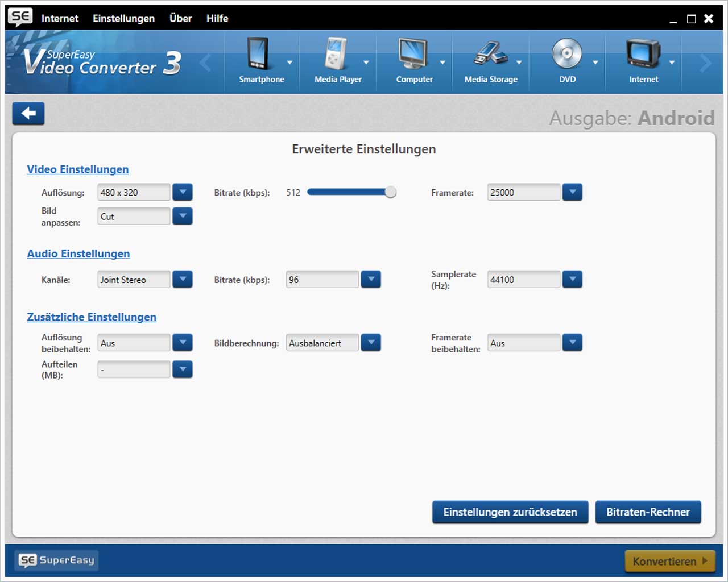Open the Hilfe menu
Image resolution: width=728 pixels, height=582 pixels.
click(x=217, y=18)
